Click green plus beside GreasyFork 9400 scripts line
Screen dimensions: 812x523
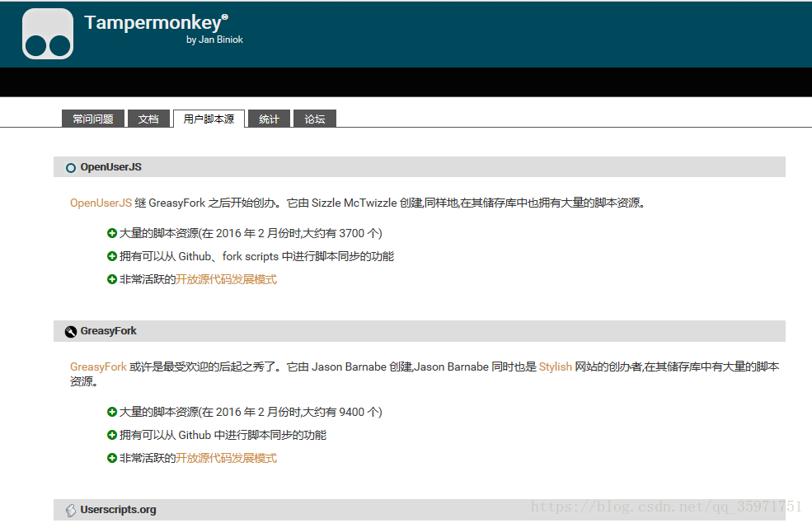pos(112,412)
